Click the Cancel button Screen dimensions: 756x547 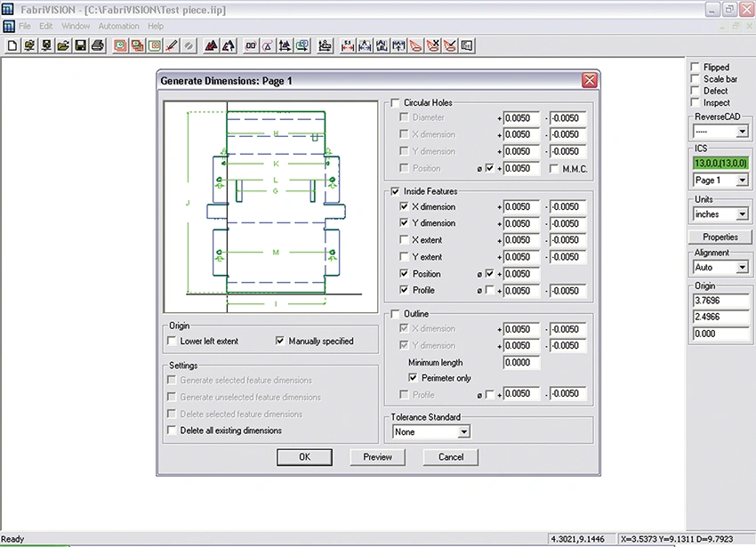tap(451, 457)
